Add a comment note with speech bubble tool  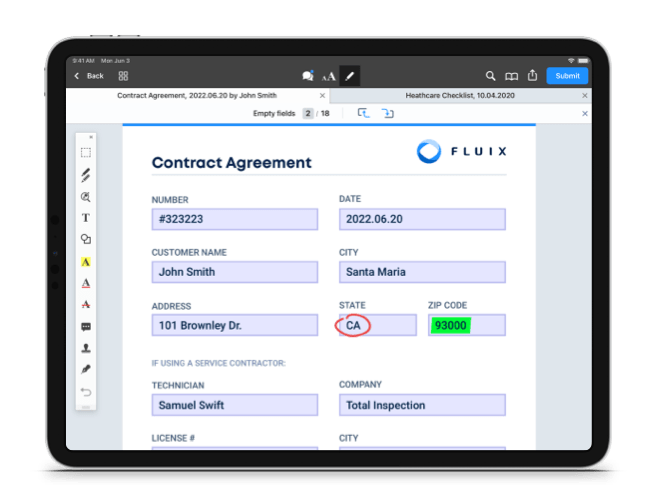(x=86, y=327)
